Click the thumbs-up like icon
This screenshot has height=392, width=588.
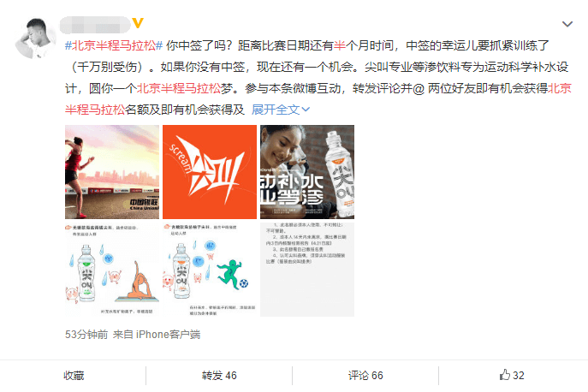505,375
